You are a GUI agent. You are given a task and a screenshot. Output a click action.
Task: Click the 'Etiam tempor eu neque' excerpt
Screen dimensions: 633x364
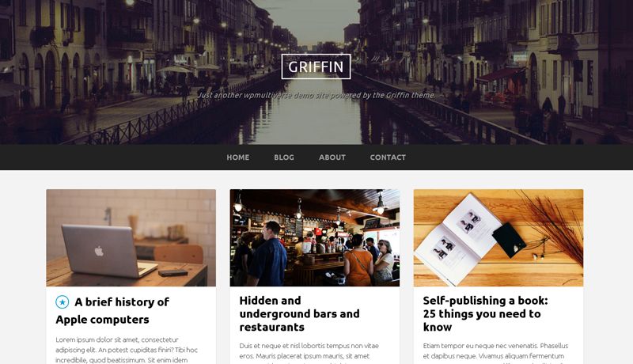495,354
